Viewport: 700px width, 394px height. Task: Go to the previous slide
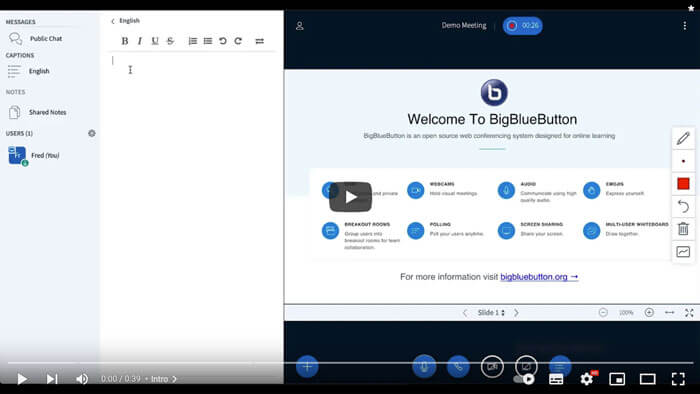click(465, 313)
